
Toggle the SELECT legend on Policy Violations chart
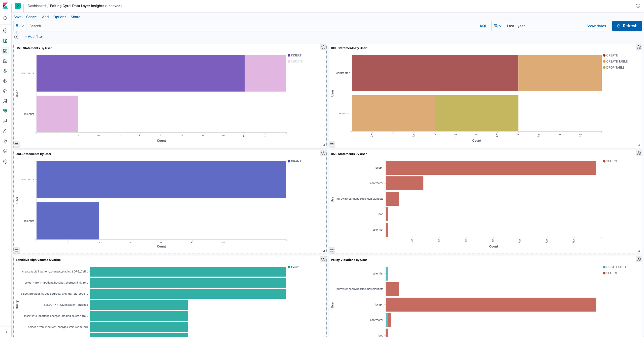[x=609, y=273]
